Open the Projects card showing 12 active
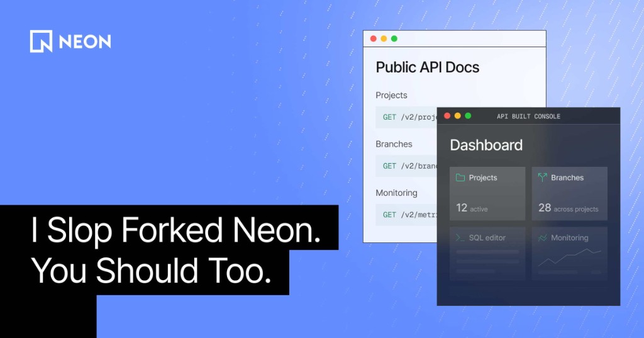The height and width of the screenshot is (338, 644). (x=487, y=193)
